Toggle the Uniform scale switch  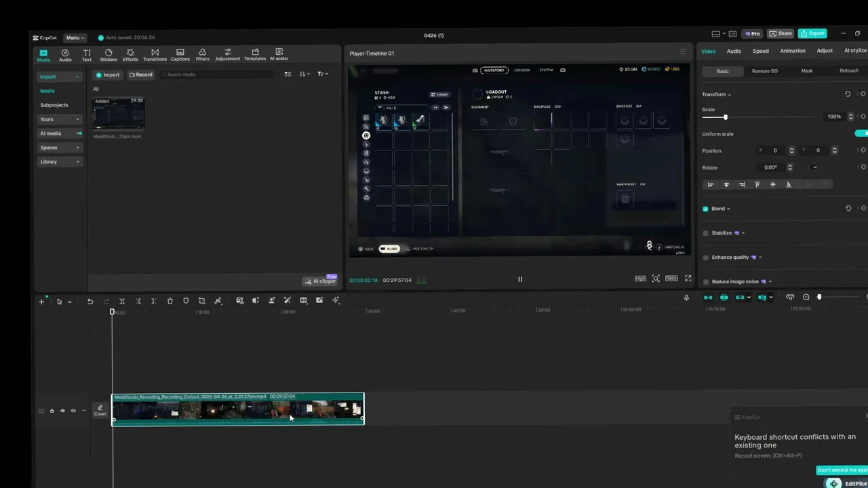862,134
